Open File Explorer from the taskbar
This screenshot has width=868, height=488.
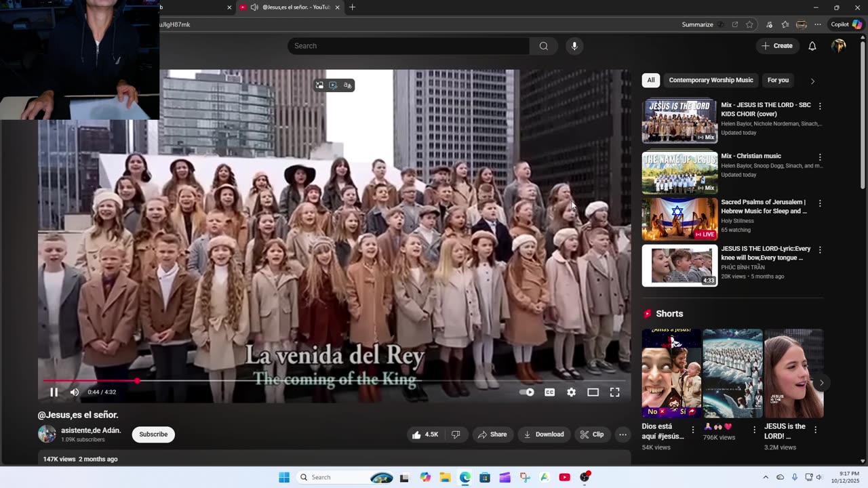click(445, 477)
